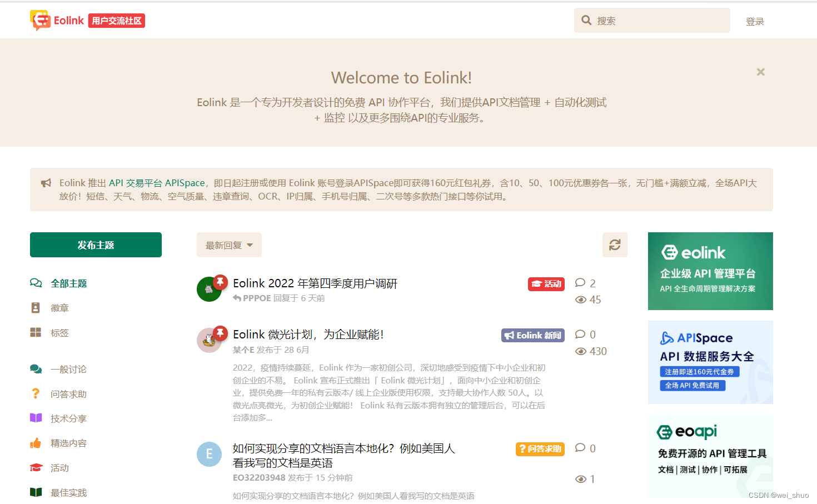Open the eoapi 免费开源 API 管理工具 ad
The image size is (817, 504).
[x=710, y=456]
